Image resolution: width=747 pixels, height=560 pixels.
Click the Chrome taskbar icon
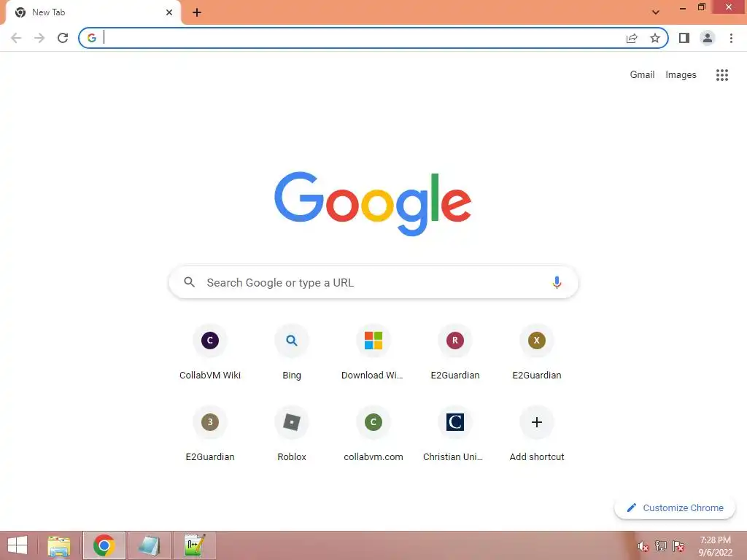[x=104, y=545]
